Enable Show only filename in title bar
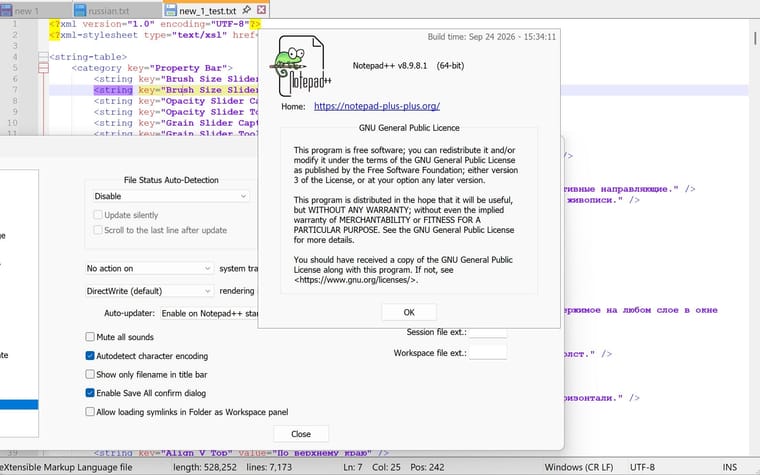This screenshot has height=475, width=760. [90, 374]
